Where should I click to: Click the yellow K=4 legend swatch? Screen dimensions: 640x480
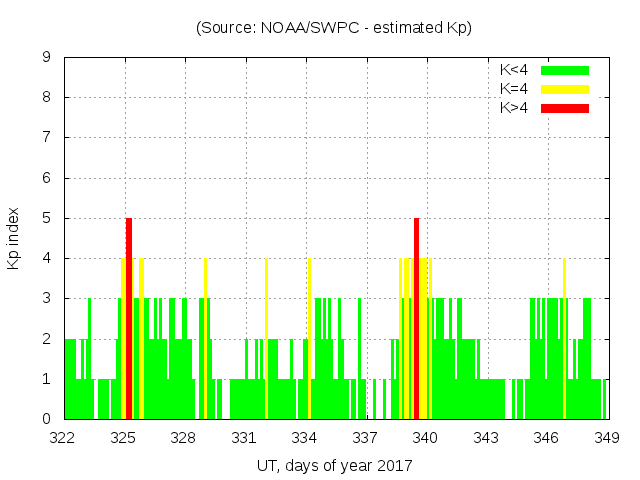(x=564, y=88)
